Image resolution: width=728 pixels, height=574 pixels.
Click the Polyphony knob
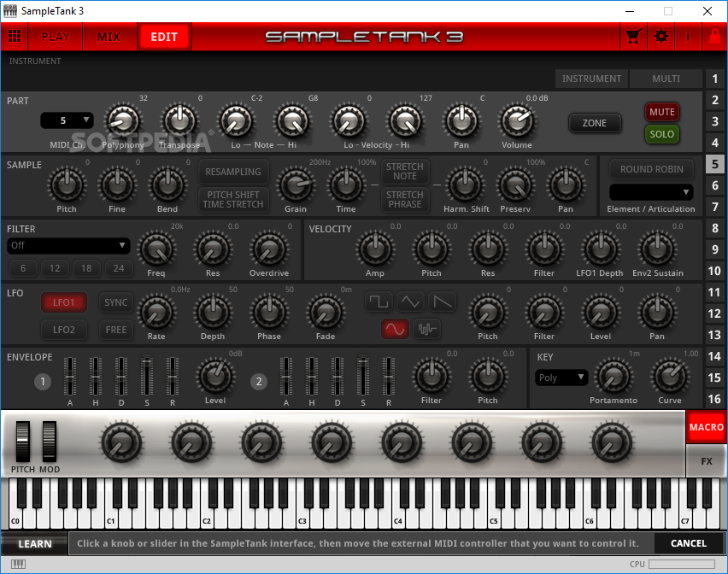(123, 121)
